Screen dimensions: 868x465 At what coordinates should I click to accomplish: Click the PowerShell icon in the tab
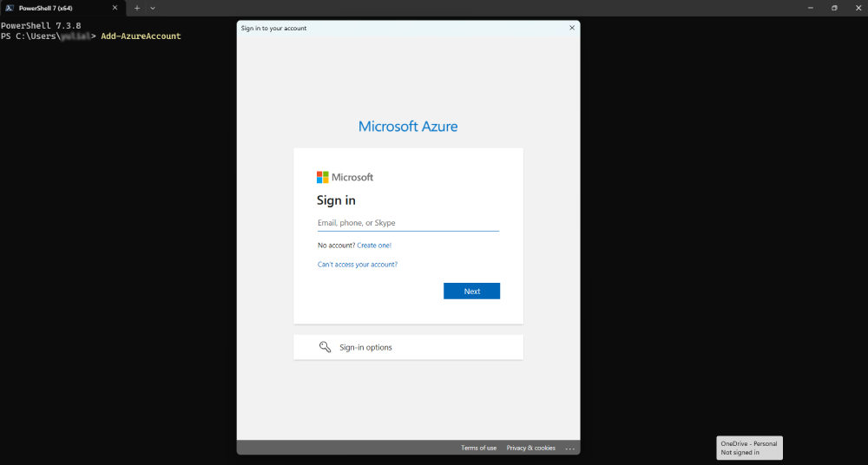pyautogui.click(x=10, y=9)
